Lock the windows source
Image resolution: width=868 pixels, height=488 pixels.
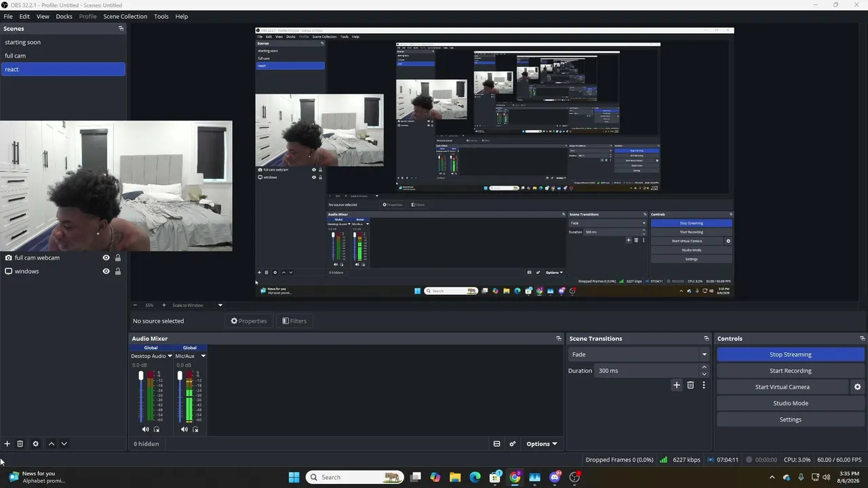118,271
